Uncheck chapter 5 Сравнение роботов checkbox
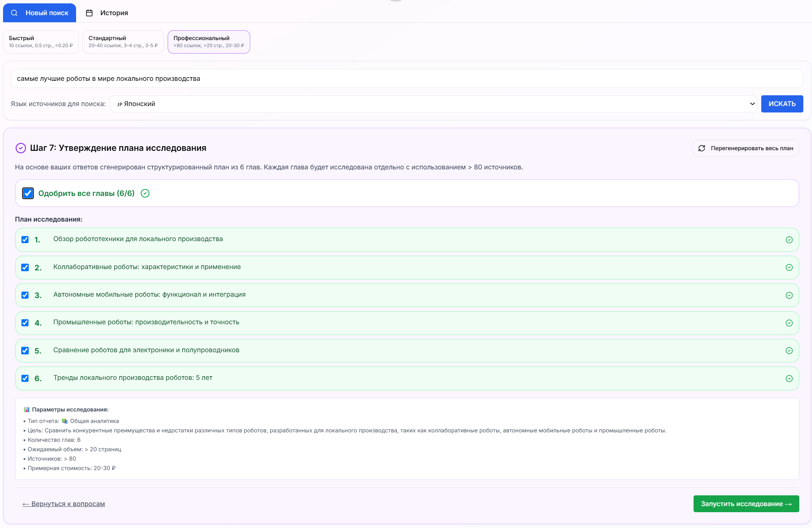 click(x=25, y=351)
